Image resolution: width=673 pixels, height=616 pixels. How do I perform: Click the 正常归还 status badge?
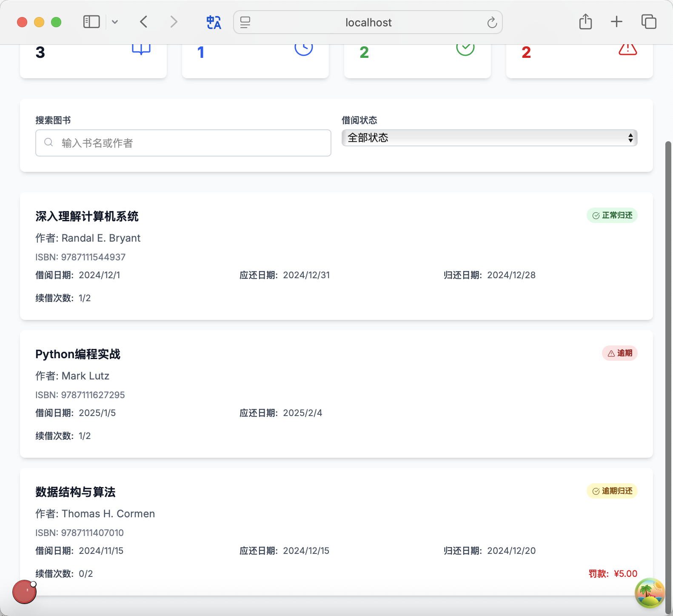pos(612,215)
